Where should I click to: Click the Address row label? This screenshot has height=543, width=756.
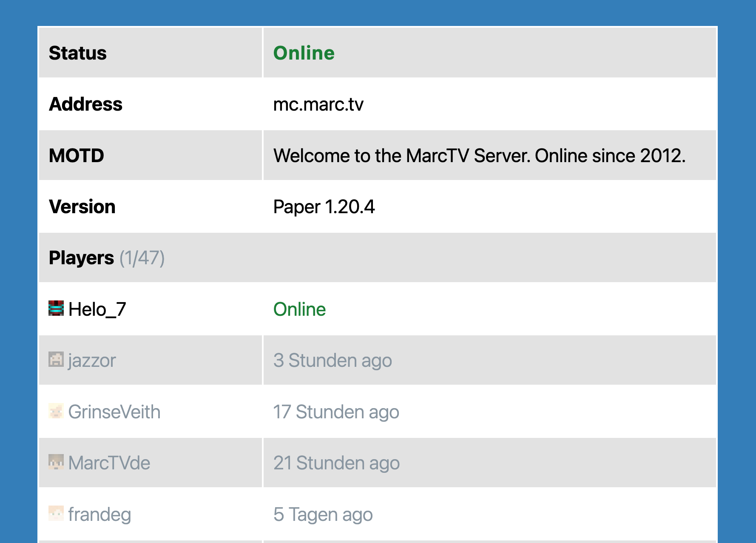pos(85,104)
